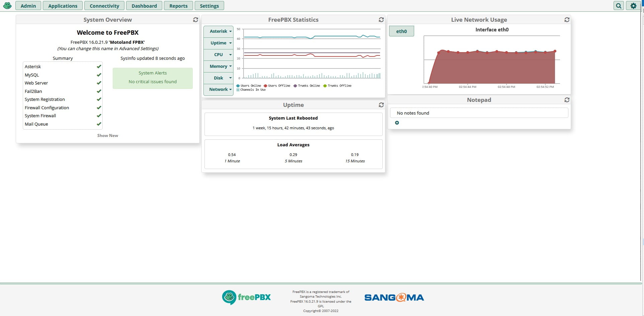644x316 pixels.
Task: Expand the Asterisk statistics dropdown
Action: 218,31
